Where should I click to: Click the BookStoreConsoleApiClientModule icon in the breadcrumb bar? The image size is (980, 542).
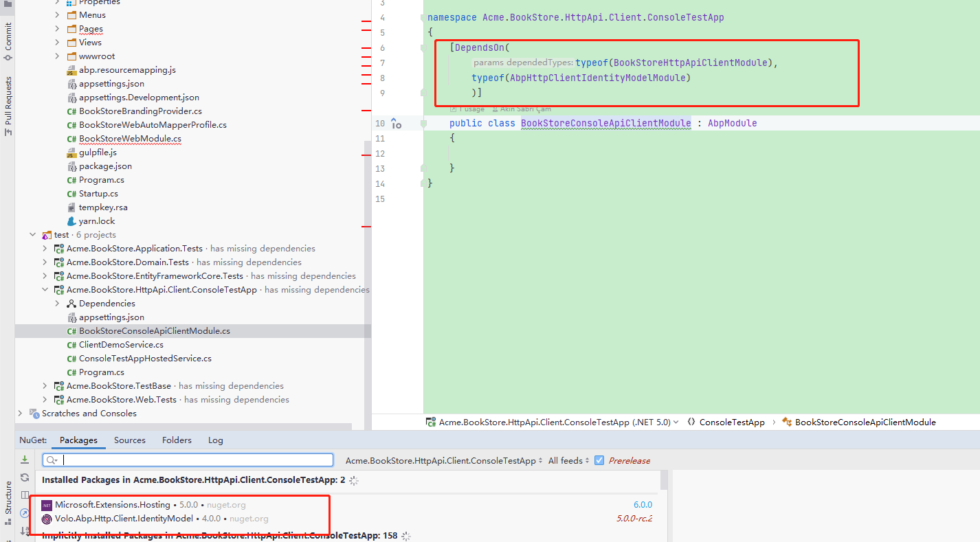pos(788,422)
